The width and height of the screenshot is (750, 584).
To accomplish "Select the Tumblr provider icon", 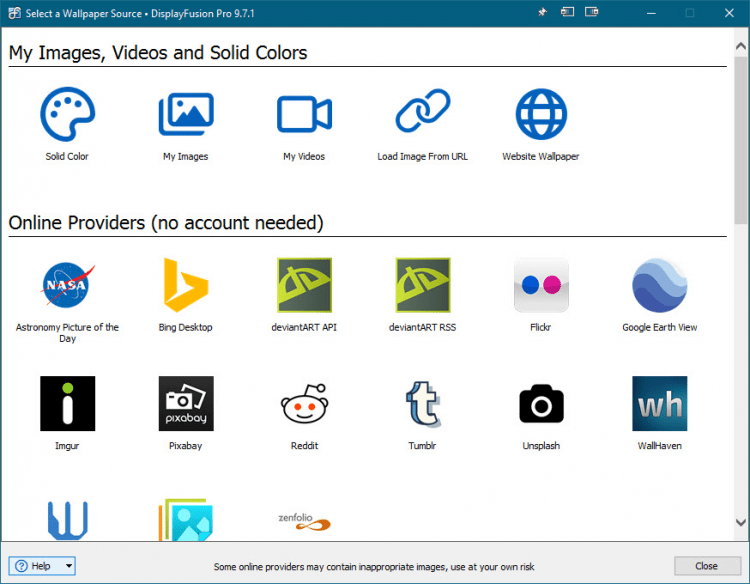I will 423,404.
